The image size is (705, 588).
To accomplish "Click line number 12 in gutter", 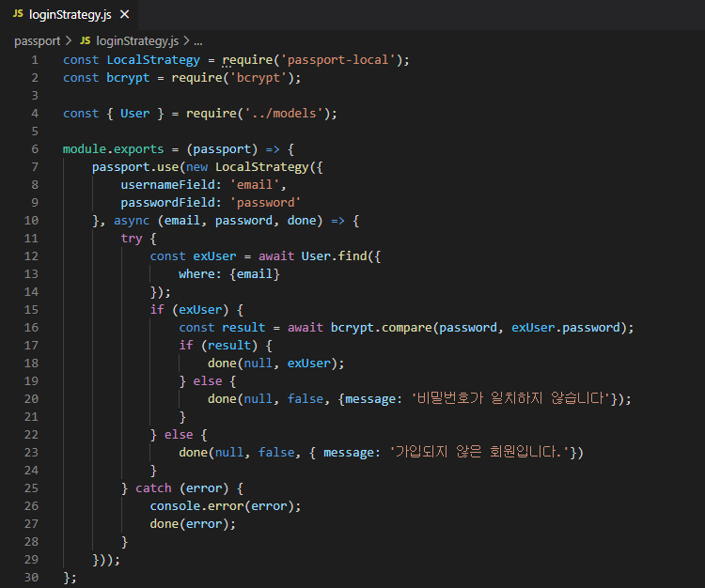I will coord(31,256).
